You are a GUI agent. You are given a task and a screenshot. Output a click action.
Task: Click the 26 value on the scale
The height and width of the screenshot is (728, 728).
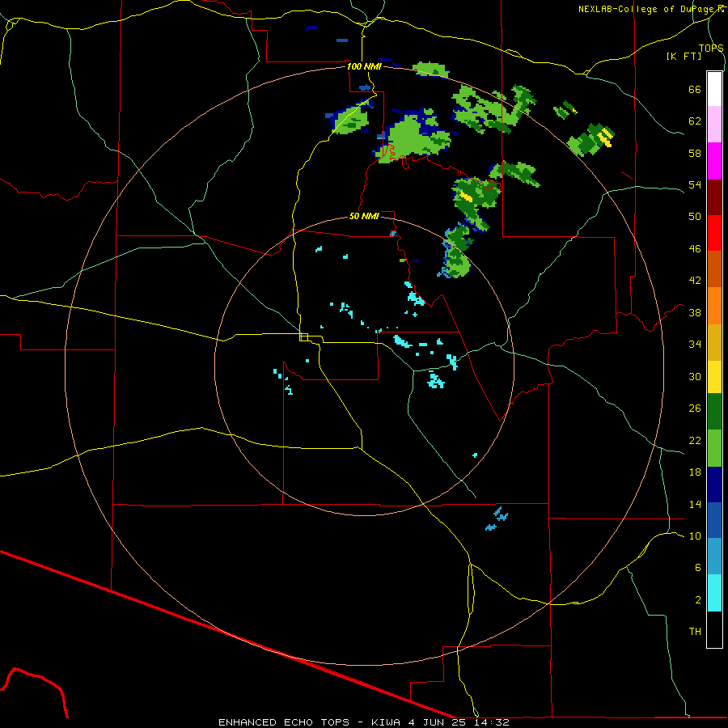pos(695,408)
